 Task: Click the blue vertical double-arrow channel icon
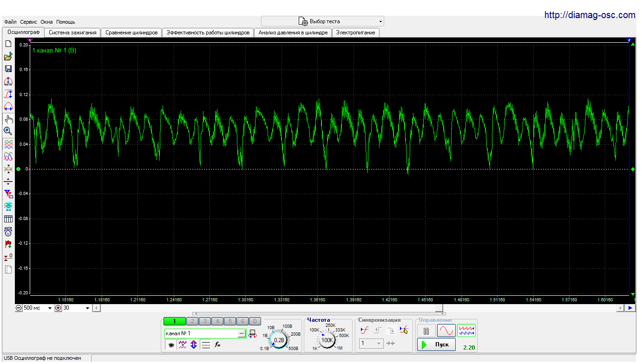point(194,344)
